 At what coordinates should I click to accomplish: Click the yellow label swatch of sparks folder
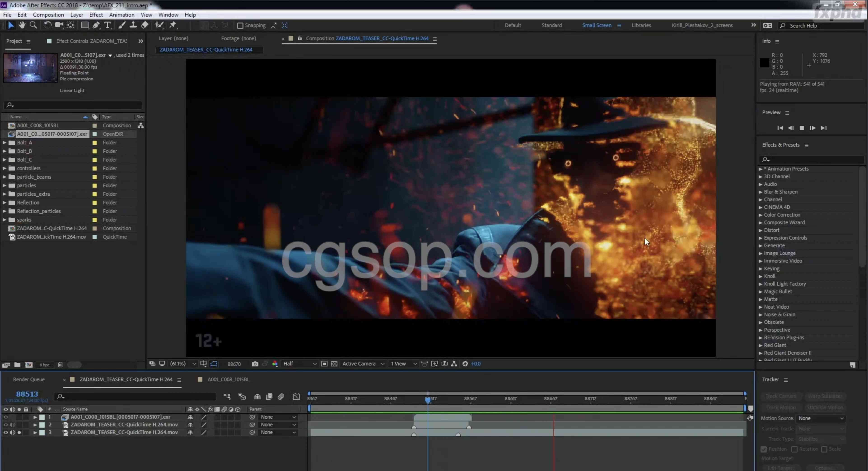95,220
